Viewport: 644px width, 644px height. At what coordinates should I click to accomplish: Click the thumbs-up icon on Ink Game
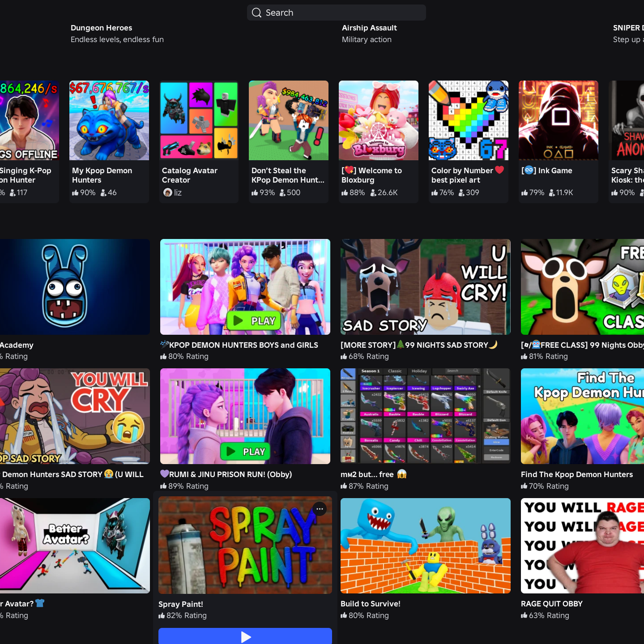(525, 193)
